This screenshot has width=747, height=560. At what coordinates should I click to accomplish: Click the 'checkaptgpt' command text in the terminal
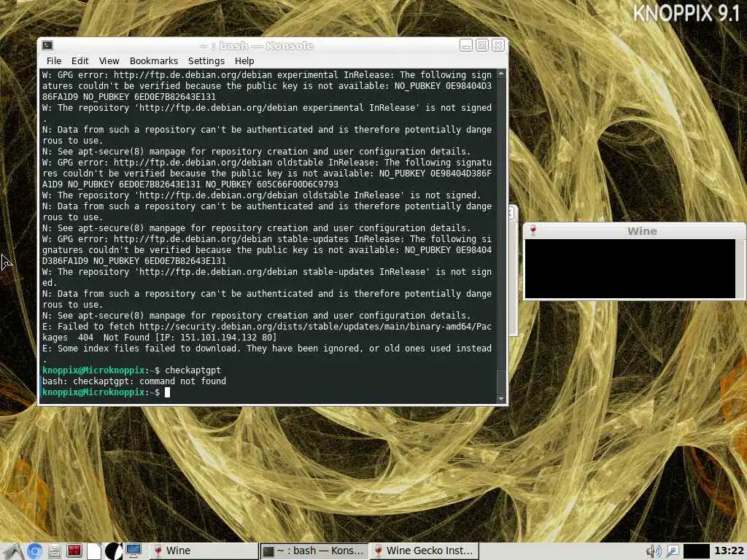pyautogui.click(x=193, y=370)
